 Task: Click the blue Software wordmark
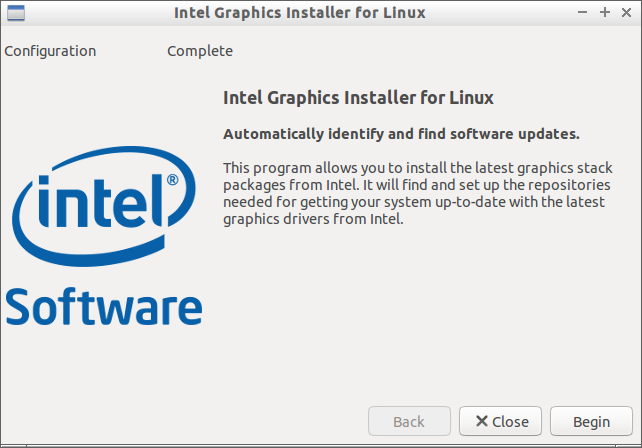pyautogui.click(x=104, y=307)
